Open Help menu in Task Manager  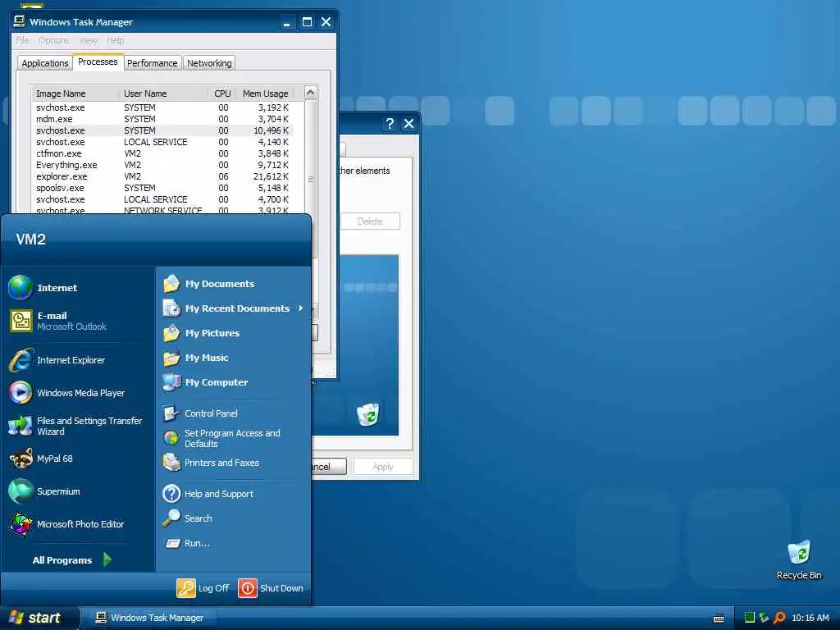point(115,40)
